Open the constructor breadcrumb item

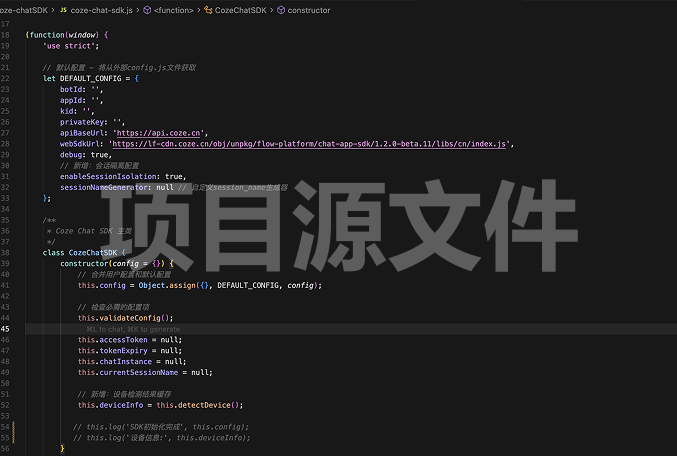(x=309, y=10)
